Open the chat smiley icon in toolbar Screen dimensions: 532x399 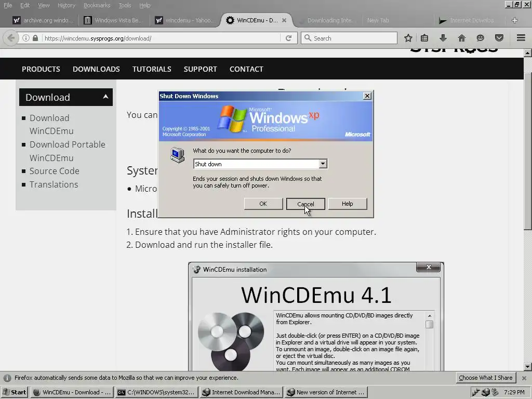pyautogui.click(x=480, y=38)
